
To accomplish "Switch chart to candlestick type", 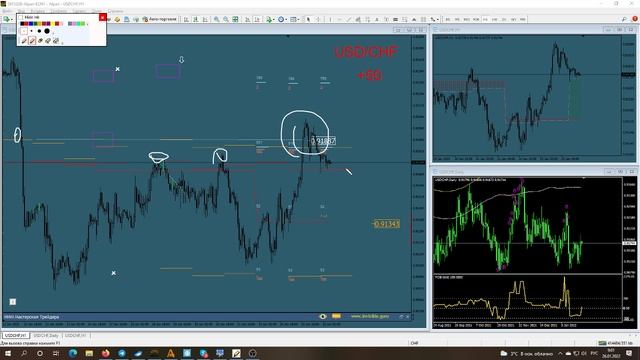I will pyautogui.click(x=196, y=19).
